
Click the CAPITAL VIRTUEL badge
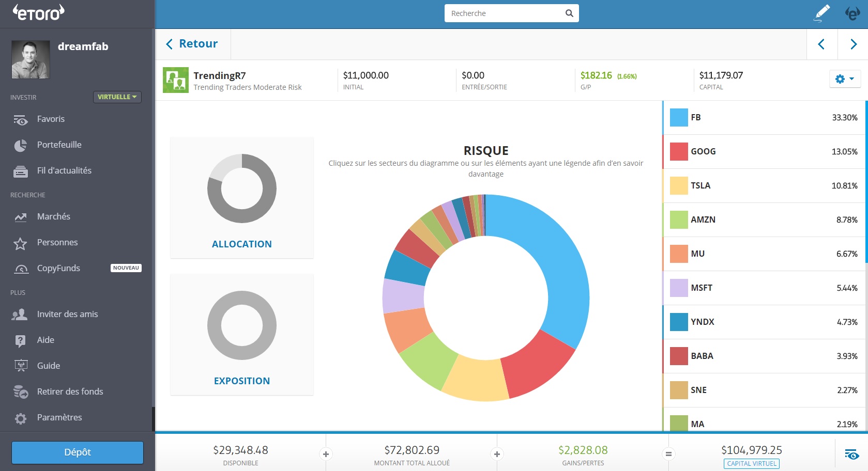pos(752,464)
